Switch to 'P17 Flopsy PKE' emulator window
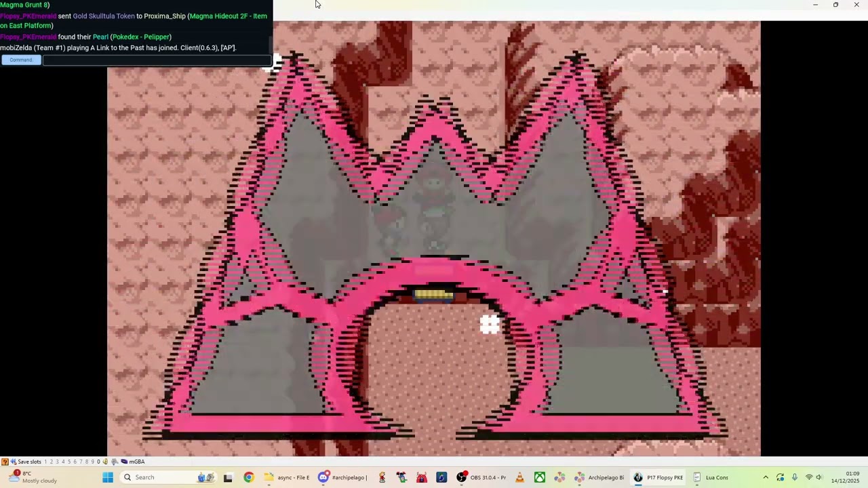 [x=658, y=477]
